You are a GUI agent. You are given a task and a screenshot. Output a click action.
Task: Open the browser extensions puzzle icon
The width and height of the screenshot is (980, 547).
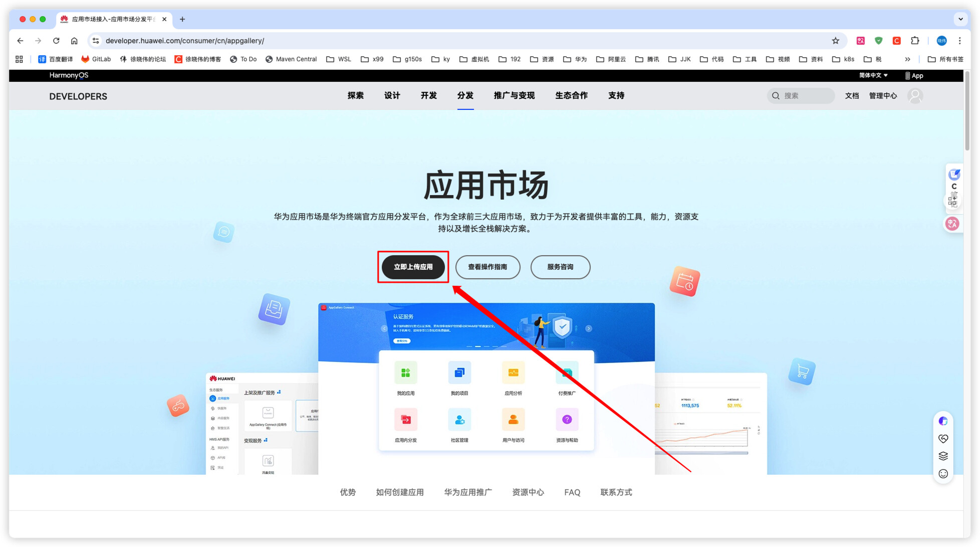[x=915, y=41]
